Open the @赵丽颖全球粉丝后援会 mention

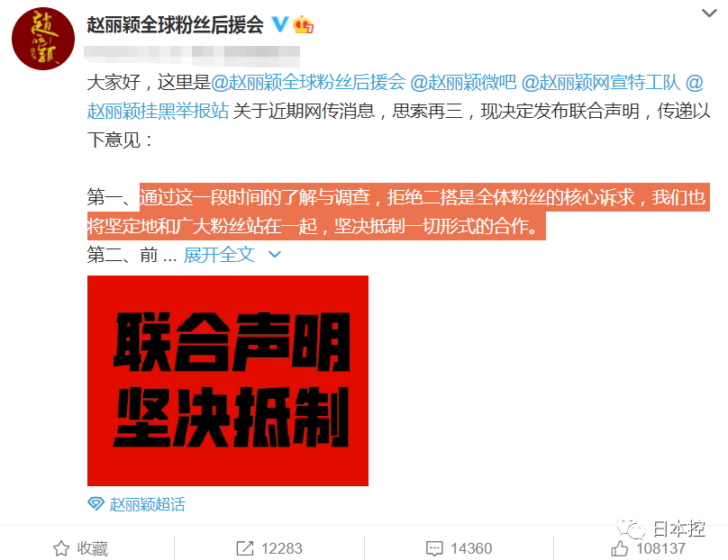[x=308, y=83]
